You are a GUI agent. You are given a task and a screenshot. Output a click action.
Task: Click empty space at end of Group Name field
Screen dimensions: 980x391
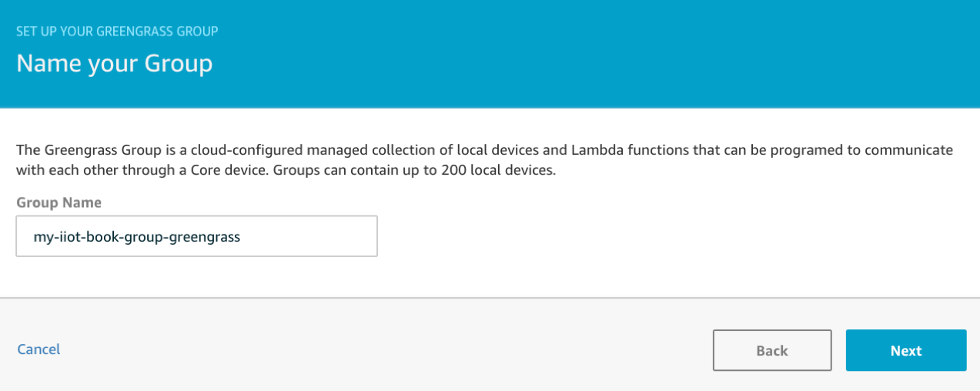323,236
